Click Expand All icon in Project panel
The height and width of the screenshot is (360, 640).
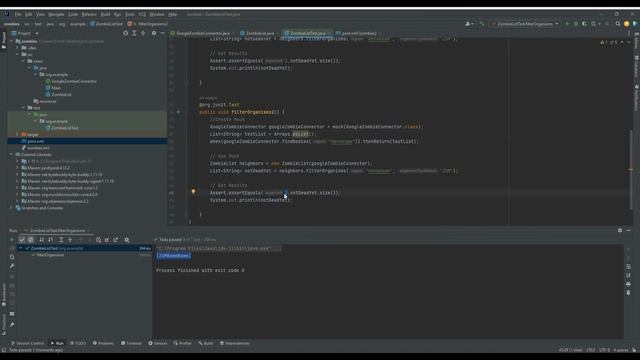pyautogui.click(x=134, y=33)
